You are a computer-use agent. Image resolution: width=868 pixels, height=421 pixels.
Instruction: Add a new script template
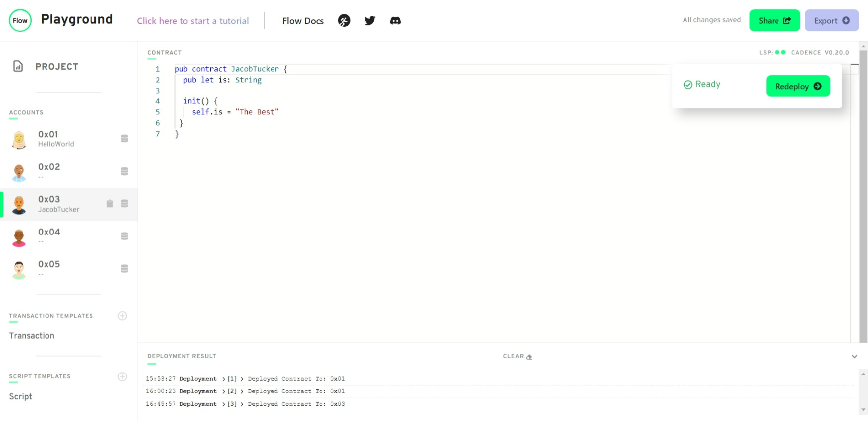(122, 376)
